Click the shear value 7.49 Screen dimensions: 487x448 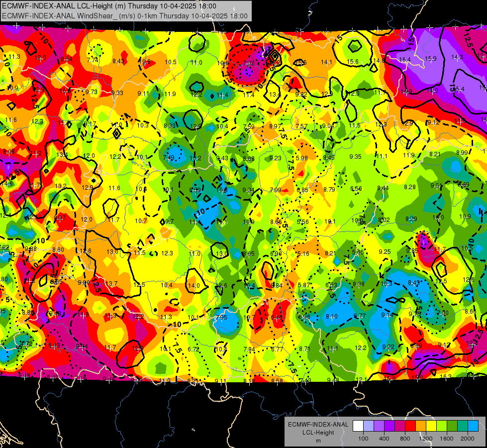tap(169, 158)
